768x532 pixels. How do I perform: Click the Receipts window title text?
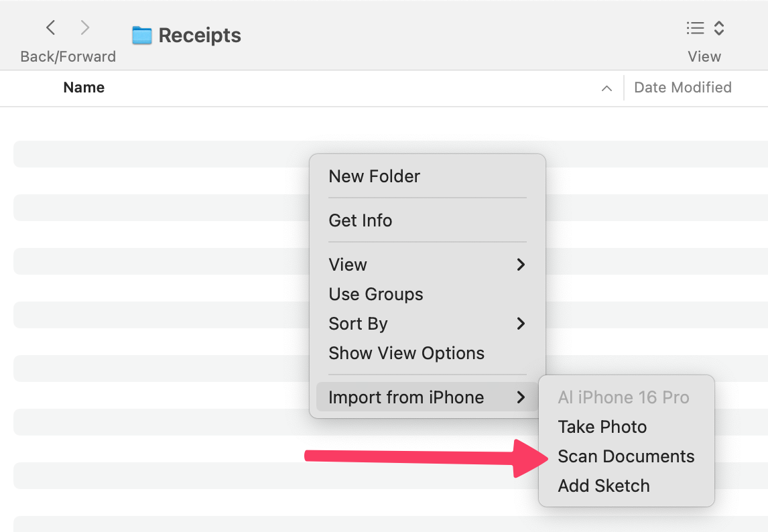[200, 35]
